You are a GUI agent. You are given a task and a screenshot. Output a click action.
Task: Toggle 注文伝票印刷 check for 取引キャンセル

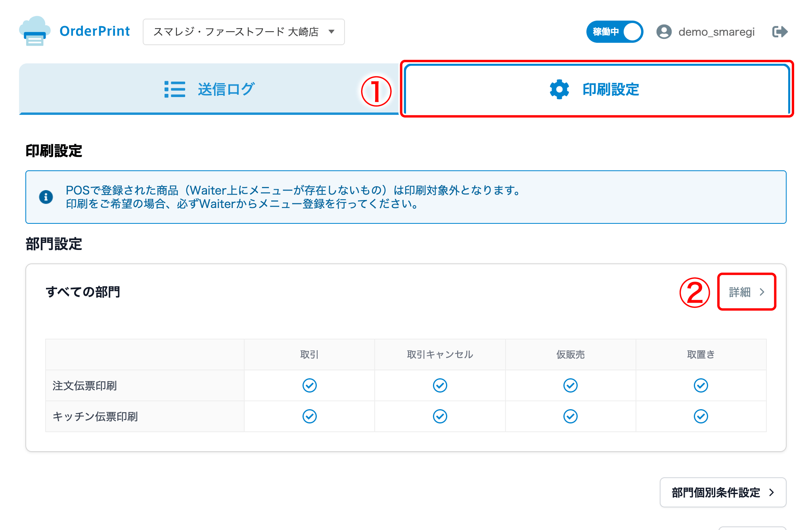tap(440, 385)
